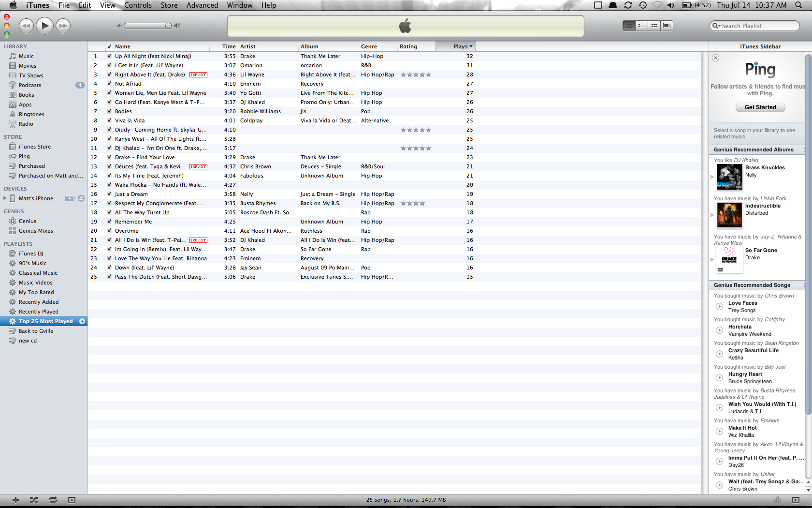Add a new playlist with plus button
The image size is (812, 508).
click(x=15, y=500)
